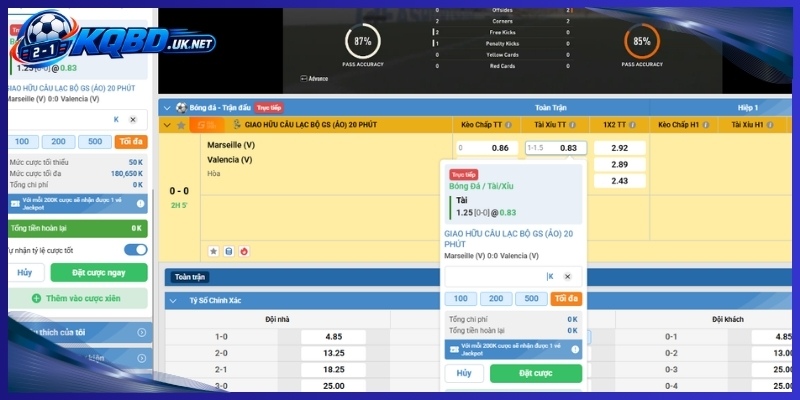Viewport: 800px width, 400px height.
Task: Select Kèo Chấp odds 0.86
Action: [487, 148]
